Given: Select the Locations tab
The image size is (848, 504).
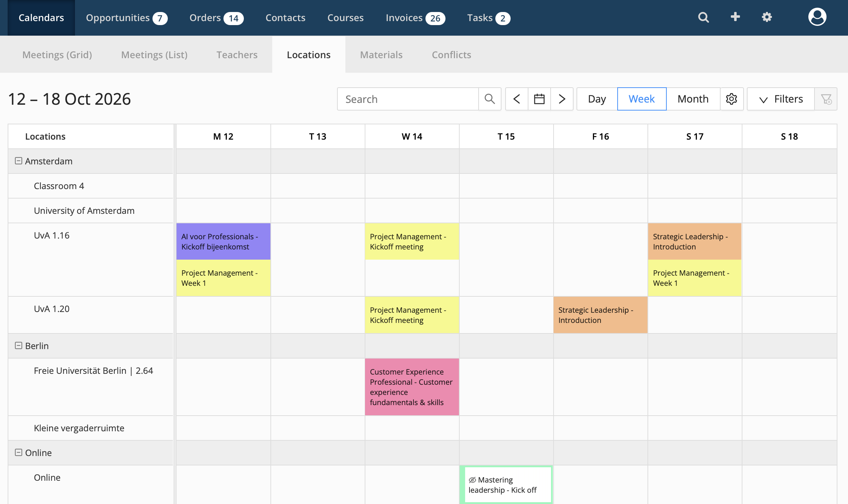Looking at the screenshot, I should [309, 55].
